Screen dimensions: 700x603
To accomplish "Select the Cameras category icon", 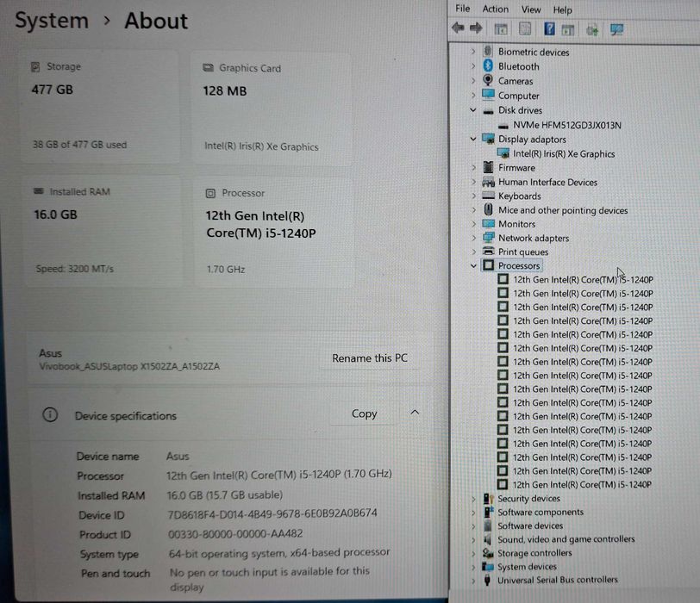I will tap(488, 80).
